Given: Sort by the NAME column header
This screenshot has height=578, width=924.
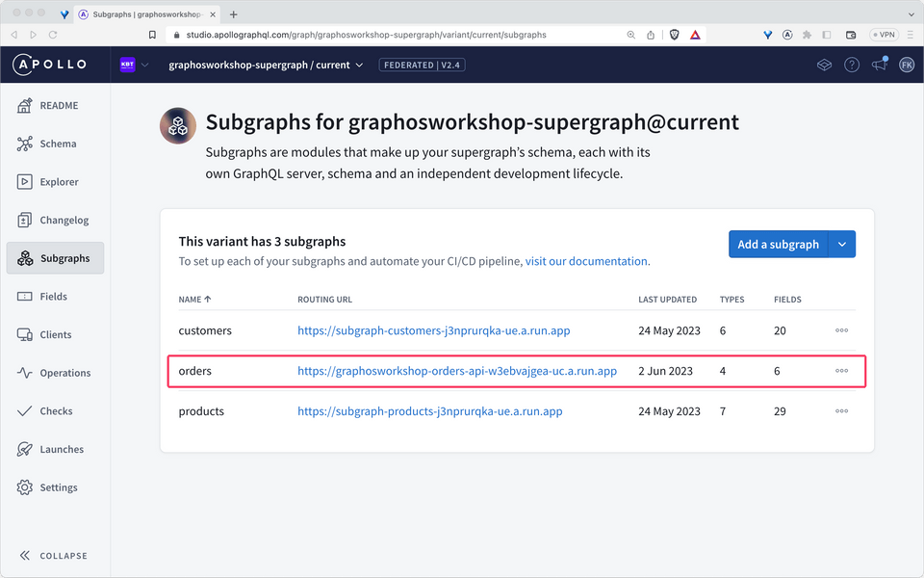Looking at the screenshot, I should [194, 300].
